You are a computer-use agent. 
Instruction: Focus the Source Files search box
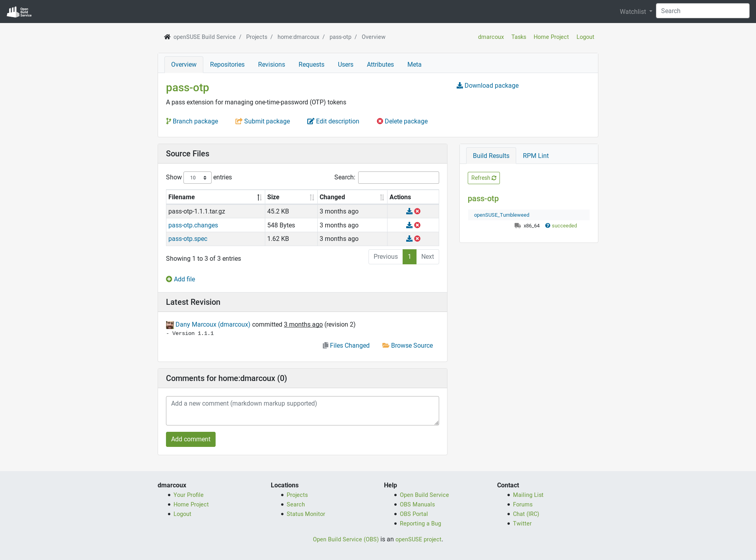coord(399,178)
